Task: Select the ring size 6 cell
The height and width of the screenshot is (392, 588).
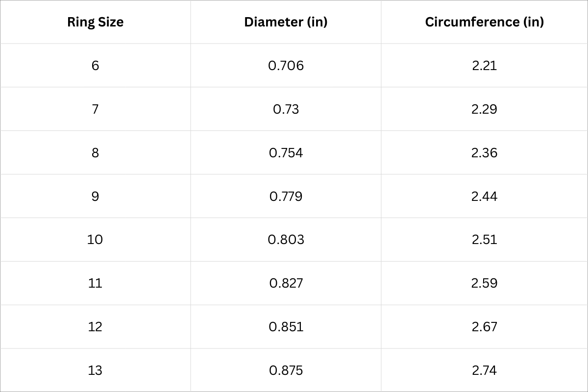Action: 95,66
